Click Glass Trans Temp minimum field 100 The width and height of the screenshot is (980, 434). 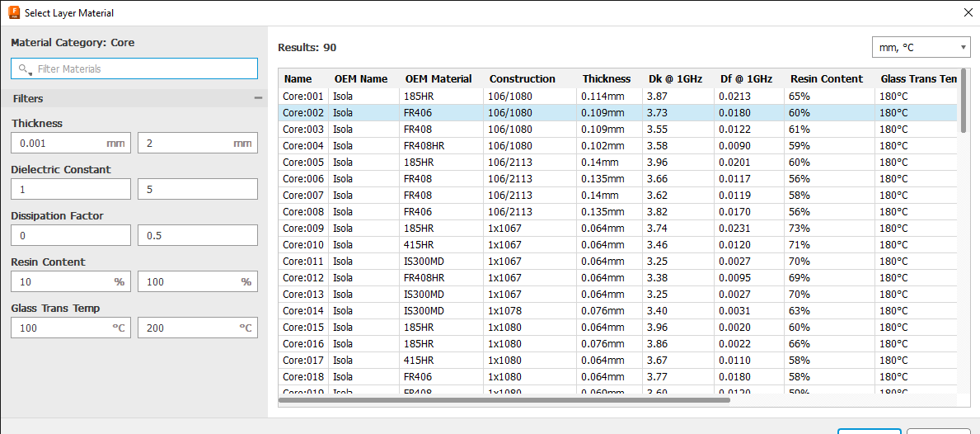[x=71, y=328]
